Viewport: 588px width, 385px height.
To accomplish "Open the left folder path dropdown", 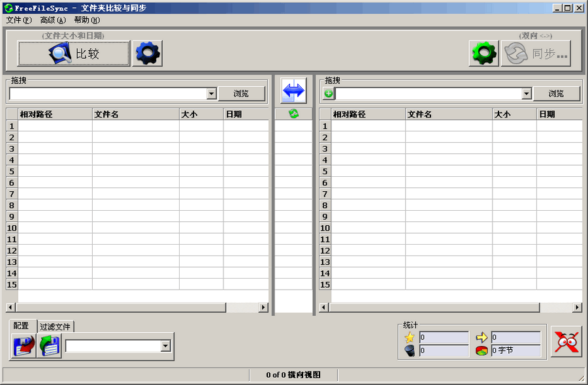I will (212, 93).
